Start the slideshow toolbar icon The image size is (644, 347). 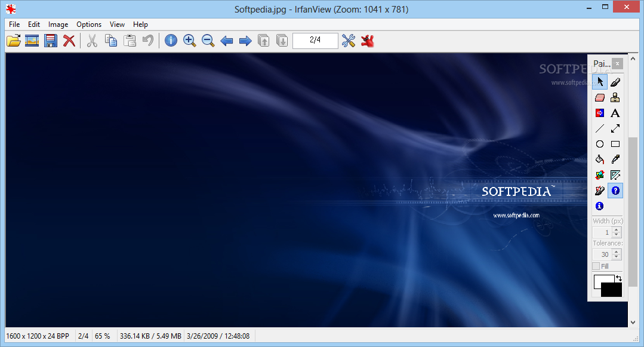(x=32, y=41)
